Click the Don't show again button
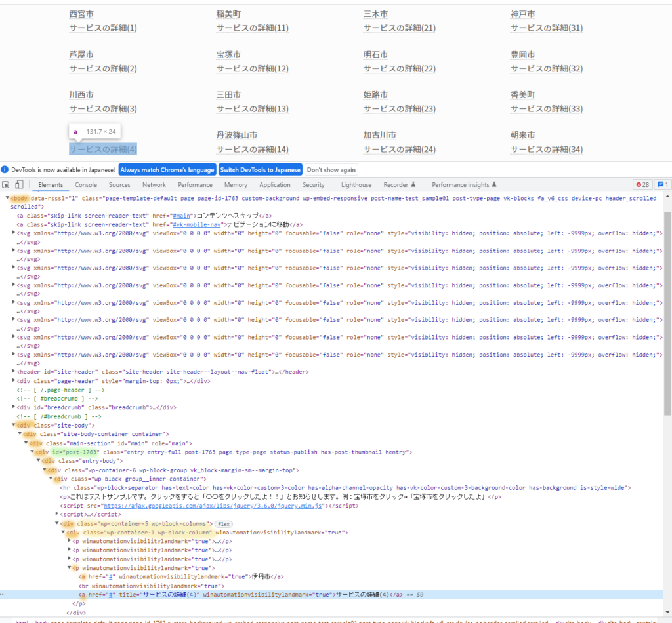The image size is (672, 623). [x=331, y=170]
